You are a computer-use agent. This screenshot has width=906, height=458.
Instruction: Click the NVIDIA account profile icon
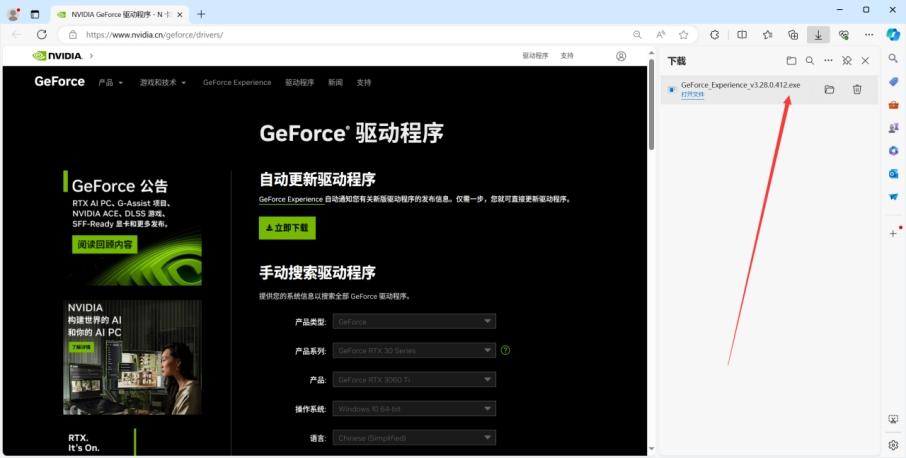(x=621, y=56)
